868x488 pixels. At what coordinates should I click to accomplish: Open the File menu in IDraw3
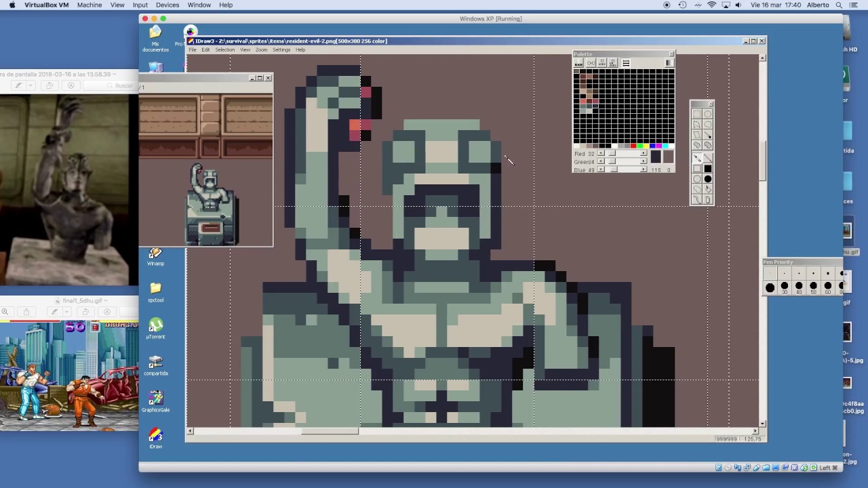coord(193,49)
